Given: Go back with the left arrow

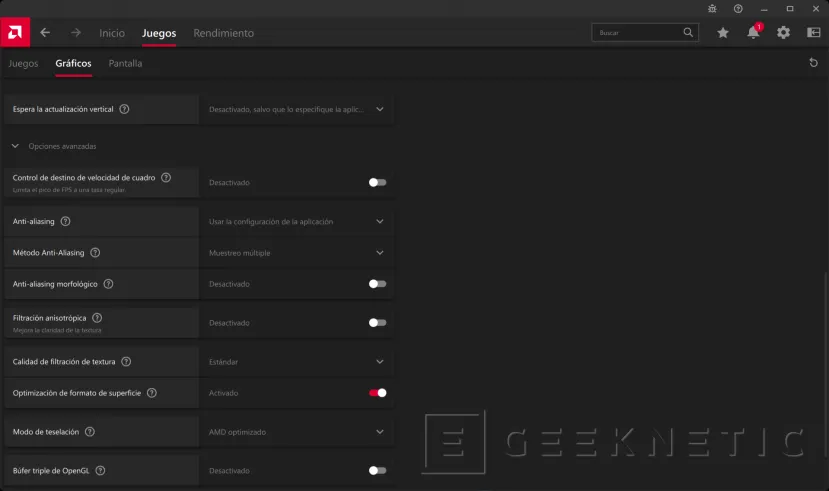Looking at the screenshot, I should (x=45, y=33).
